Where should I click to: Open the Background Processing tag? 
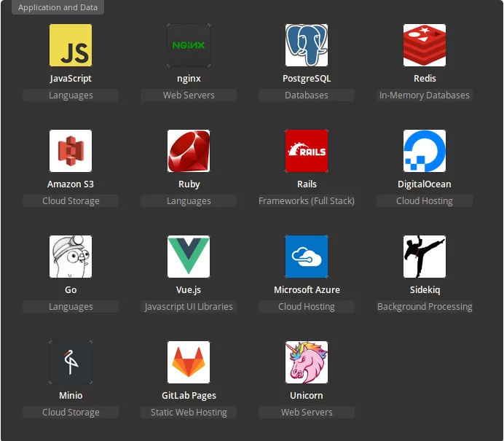point(425,307)
